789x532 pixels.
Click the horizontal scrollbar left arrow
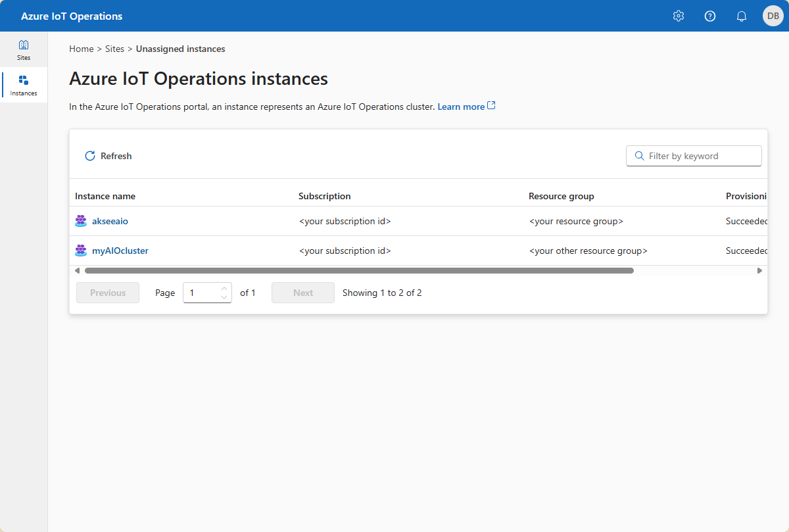pyautogui.click(x=77, y=270)
